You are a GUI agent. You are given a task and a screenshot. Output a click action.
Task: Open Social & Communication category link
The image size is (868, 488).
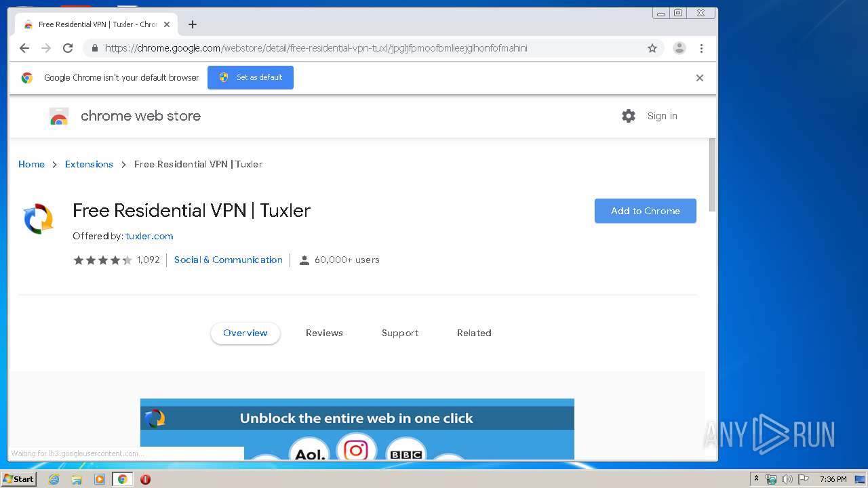click(229, 260)
